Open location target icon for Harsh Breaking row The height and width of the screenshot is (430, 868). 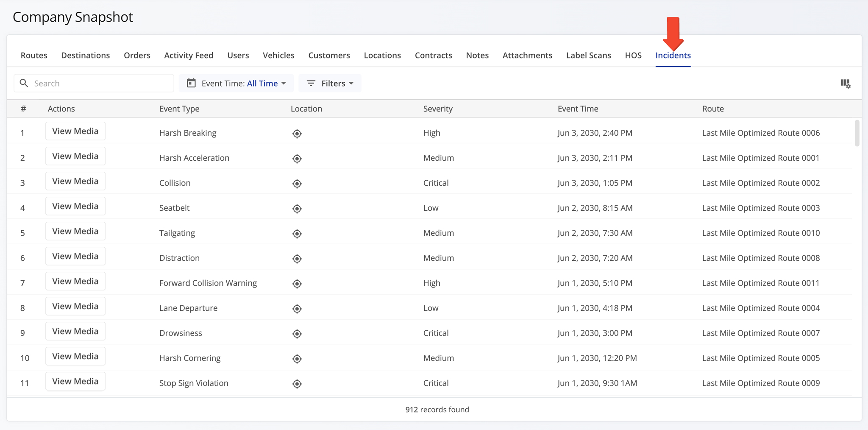(x=297, y=134)
